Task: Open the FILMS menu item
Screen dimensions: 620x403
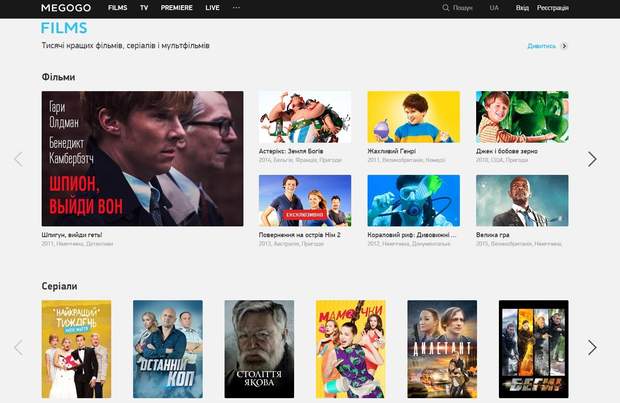Action: pyautogui.click(x=117, y=7)
